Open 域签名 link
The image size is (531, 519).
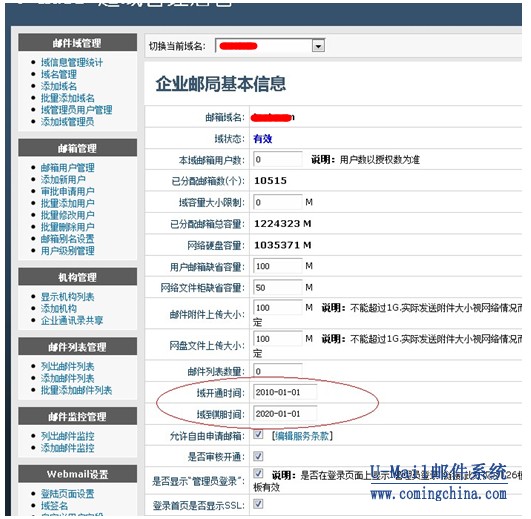click(54, 505)
